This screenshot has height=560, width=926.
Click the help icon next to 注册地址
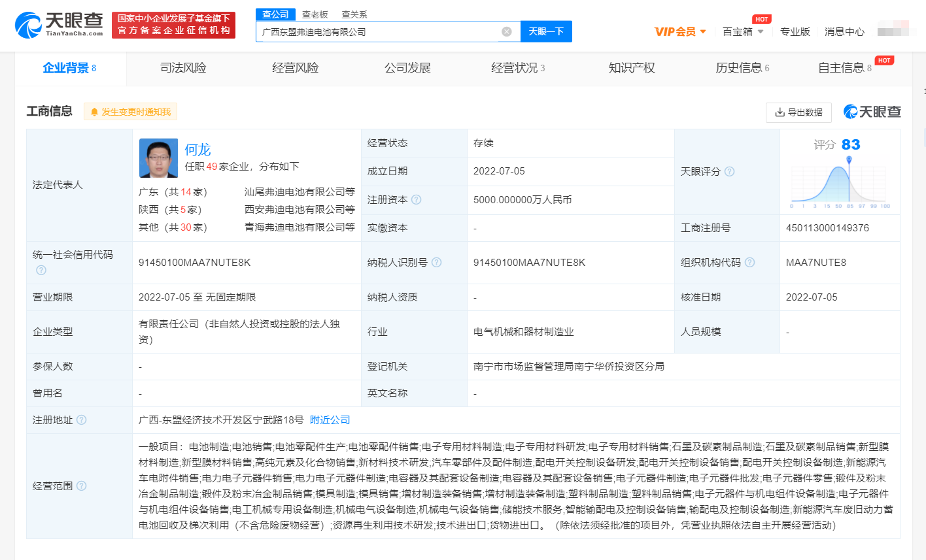coord(81,420)
